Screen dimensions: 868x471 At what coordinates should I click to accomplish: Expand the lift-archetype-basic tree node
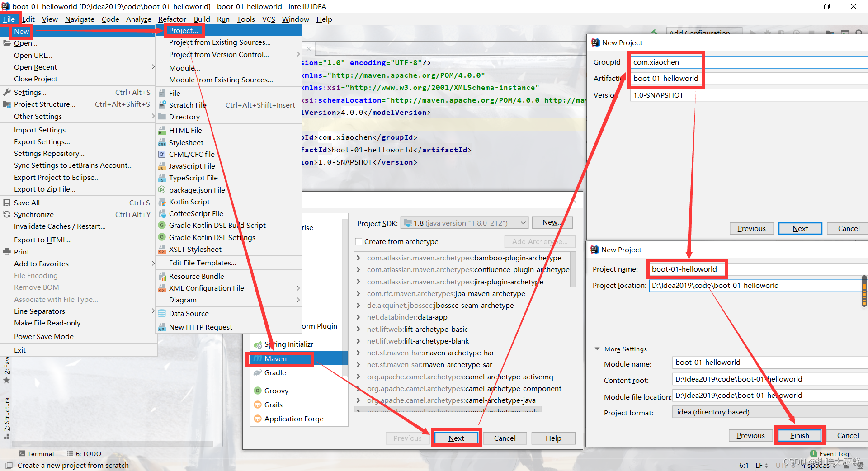click(x=359, y=330)
